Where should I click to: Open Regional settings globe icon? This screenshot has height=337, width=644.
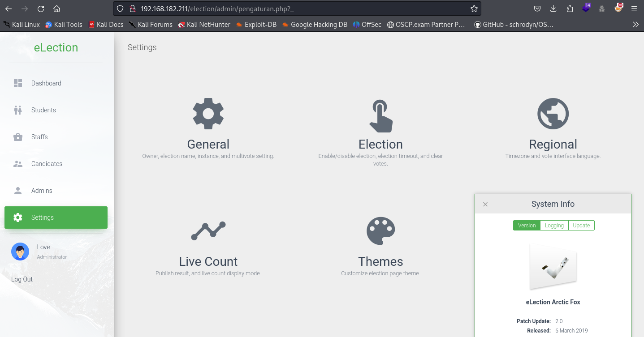pos(553,114)
